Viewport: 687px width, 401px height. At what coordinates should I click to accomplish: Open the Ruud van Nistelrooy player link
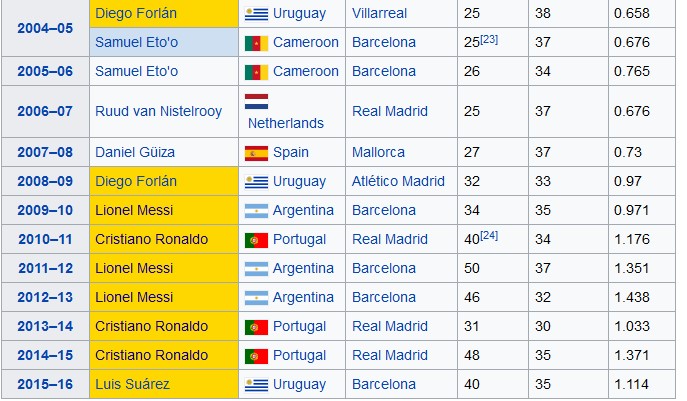click(159, 111)
